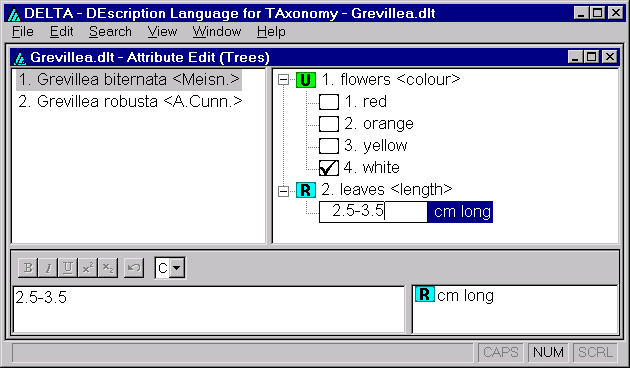This screenshot has width=630, height=368.
Task: Click the 2.5-3.5 value field in tree
Action: pos(373,212)
